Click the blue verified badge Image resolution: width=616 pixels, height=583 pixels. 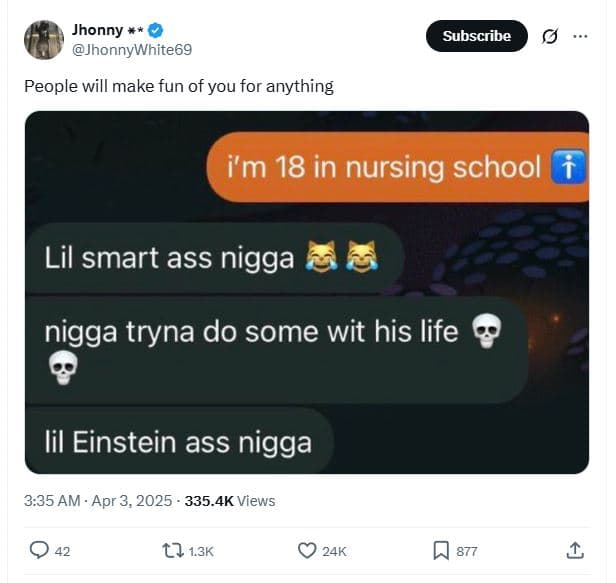[155, 29]
